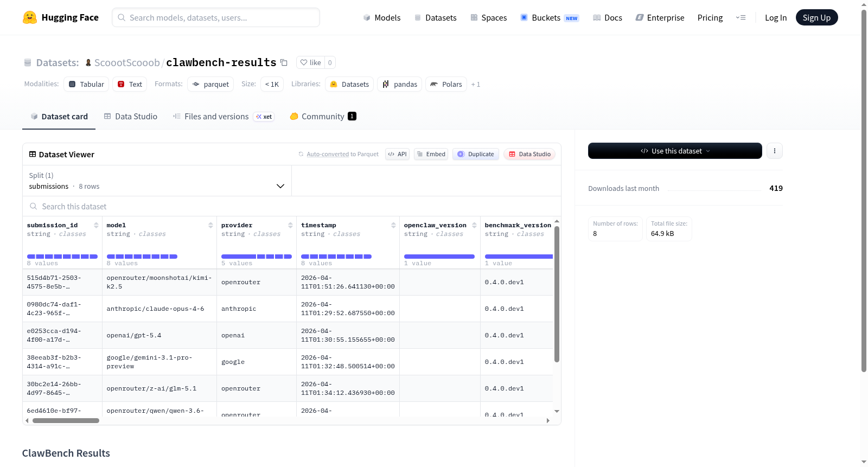Click the Datasets library tag
The image size is (868, 467).
(x=349, y=84)
